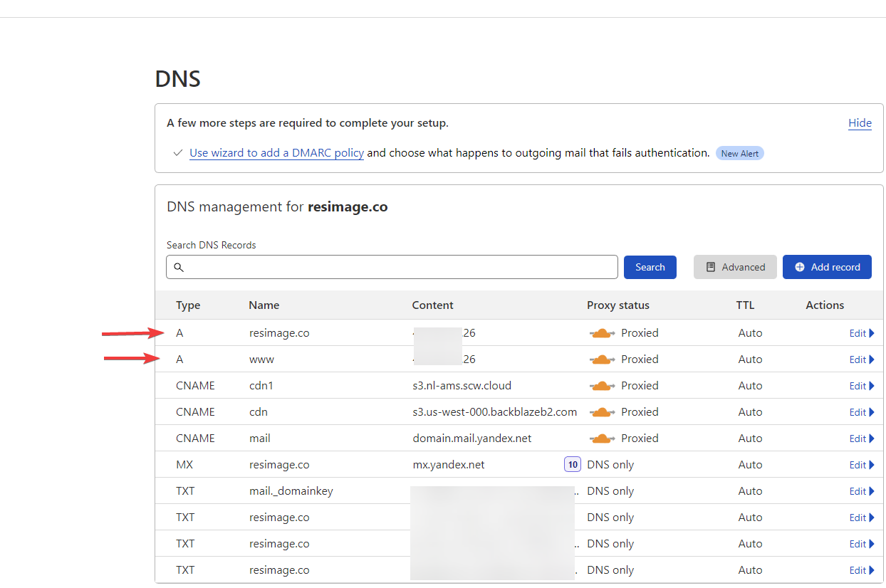Click the New Alert badge
886x588 pixels.
739,153
